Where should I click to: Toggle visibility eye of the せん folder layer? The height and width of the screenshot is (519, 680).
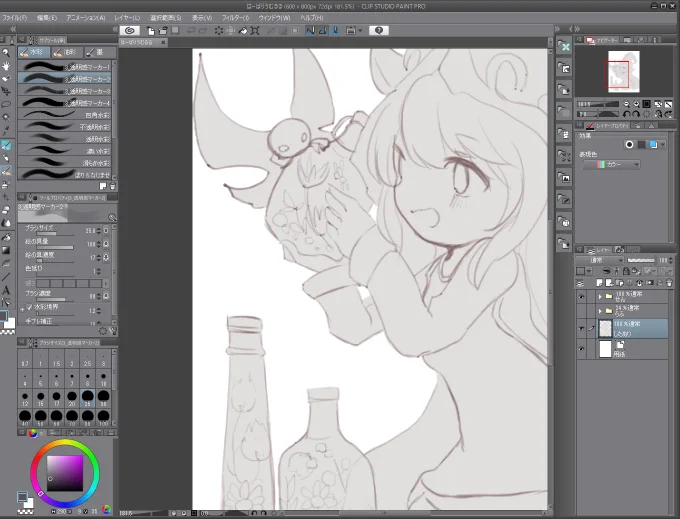[581, 297]
